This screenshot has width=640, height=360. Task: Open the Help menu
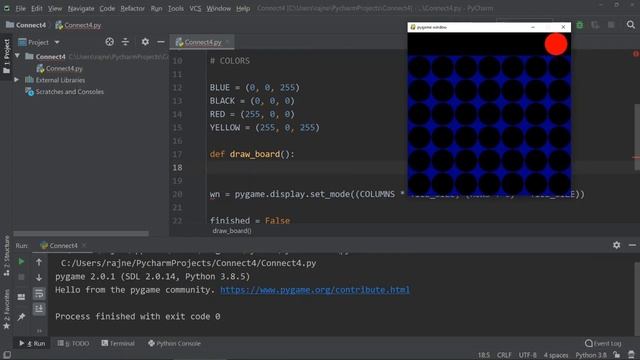point(243,8)
